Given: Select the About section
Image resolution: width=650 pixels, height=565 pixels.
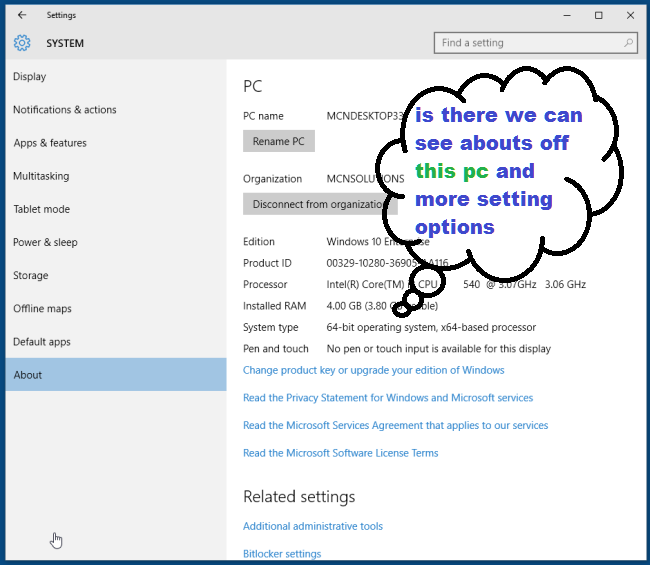Looking at the screenshot, I should pos(116,375).
